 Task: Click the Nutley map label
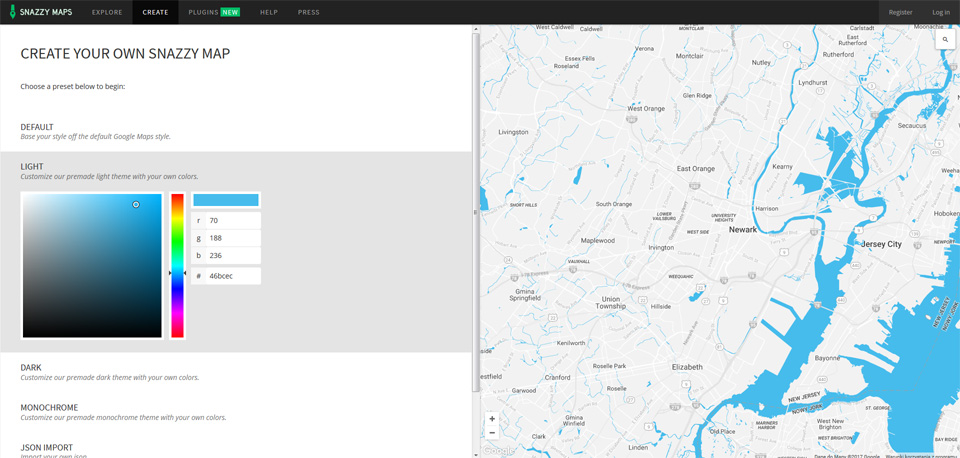[x=761, y=62]
